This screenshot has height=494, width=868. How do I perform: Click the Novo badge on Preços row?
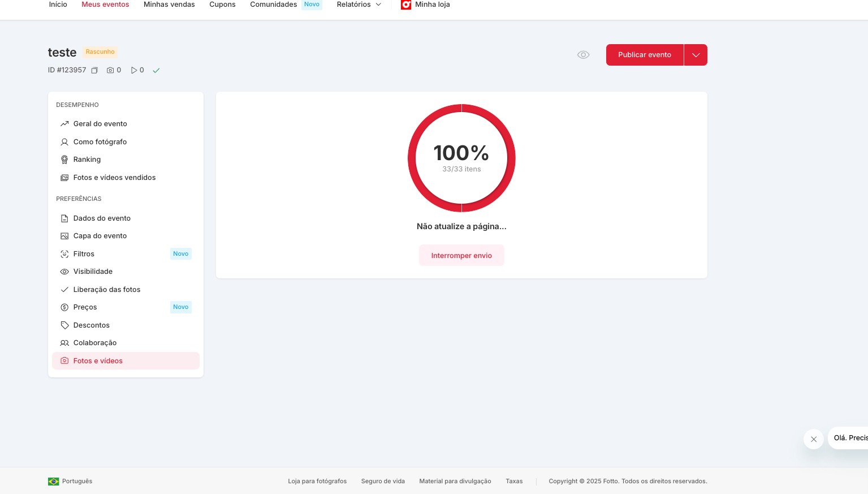[x=181, y=307]
